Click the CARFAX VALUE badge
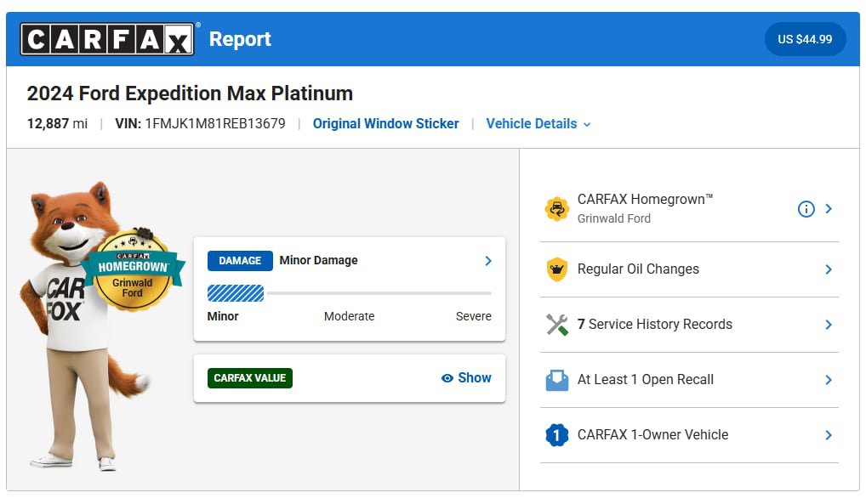Screen dimensions: 866x504 [249, 378]
